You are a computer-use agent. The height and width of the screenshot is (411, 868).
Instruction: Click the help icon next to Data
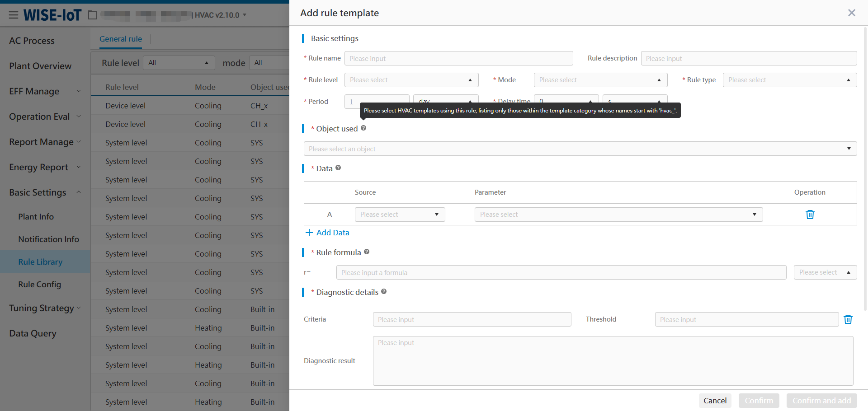coord(338,168)
